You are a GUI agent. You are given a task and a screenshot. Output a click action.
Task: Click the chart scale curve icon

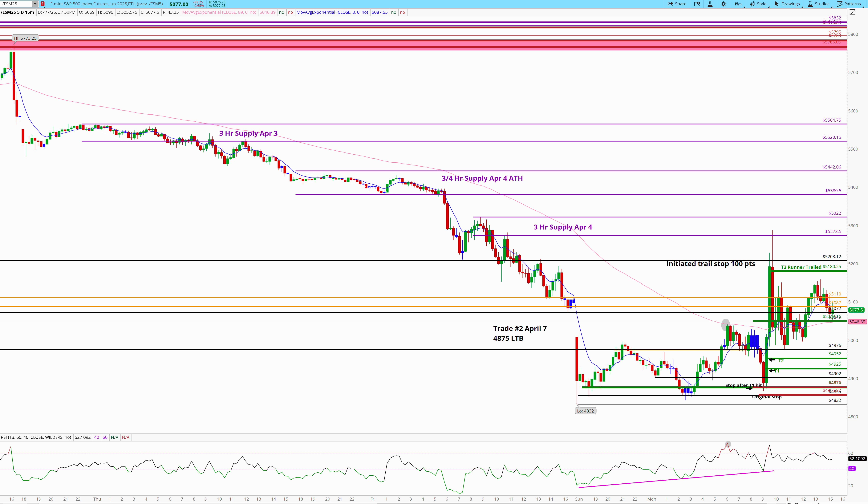pyautogui.click(x=853, y=12)
